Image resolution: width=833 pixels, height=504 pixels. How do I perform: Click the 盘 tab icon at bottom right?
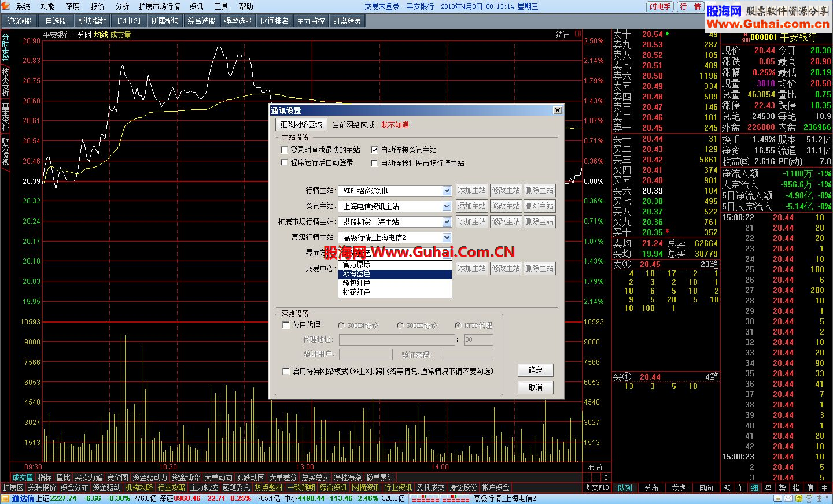point(769,488)
